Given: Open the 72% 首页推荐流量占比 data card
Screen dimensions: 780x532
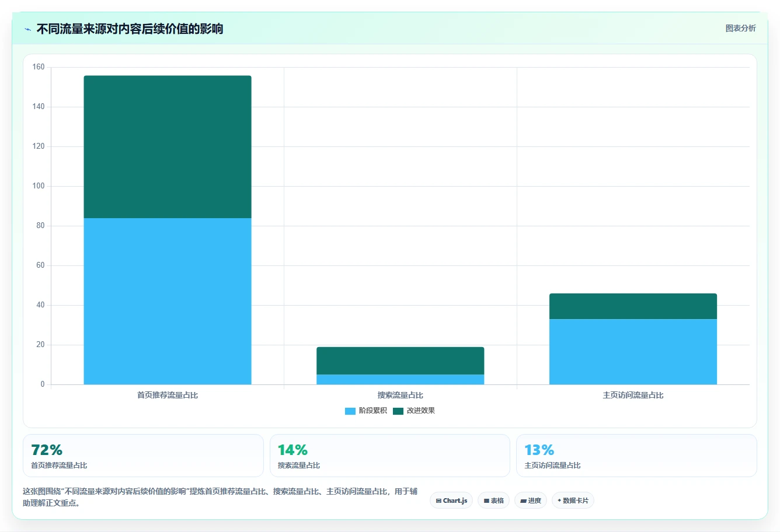Looking at the screenshot, I should pyautogui.click(x=143, y=456).
